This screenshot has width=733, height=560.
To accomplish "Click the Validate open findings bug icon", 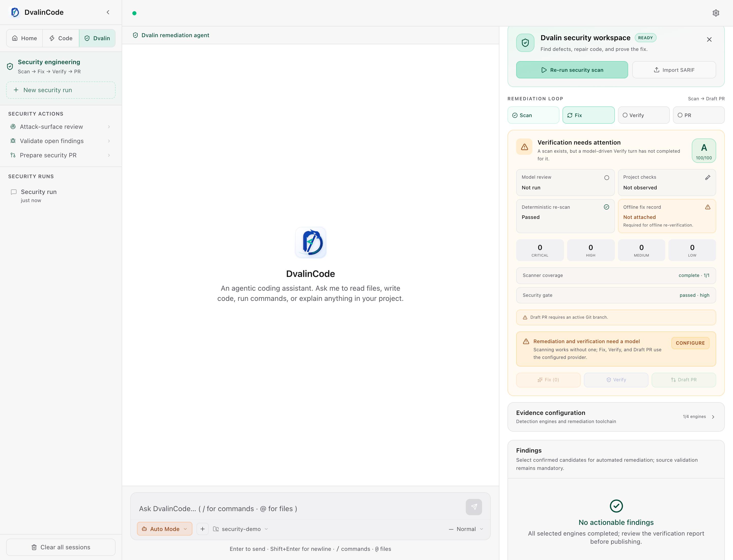I will pos(13,141).
